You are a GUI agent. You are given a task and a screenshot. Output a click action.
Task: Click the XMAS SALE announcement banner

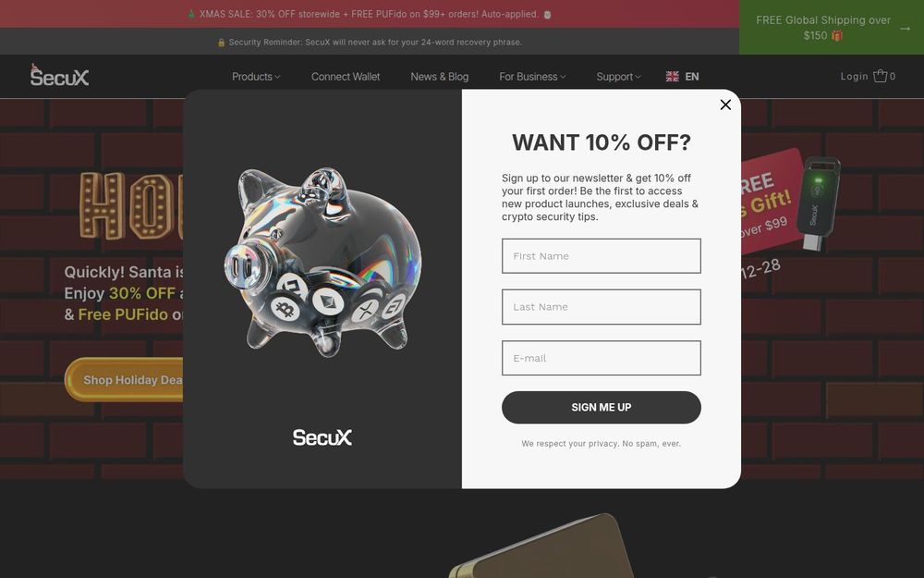coord(370,14)
